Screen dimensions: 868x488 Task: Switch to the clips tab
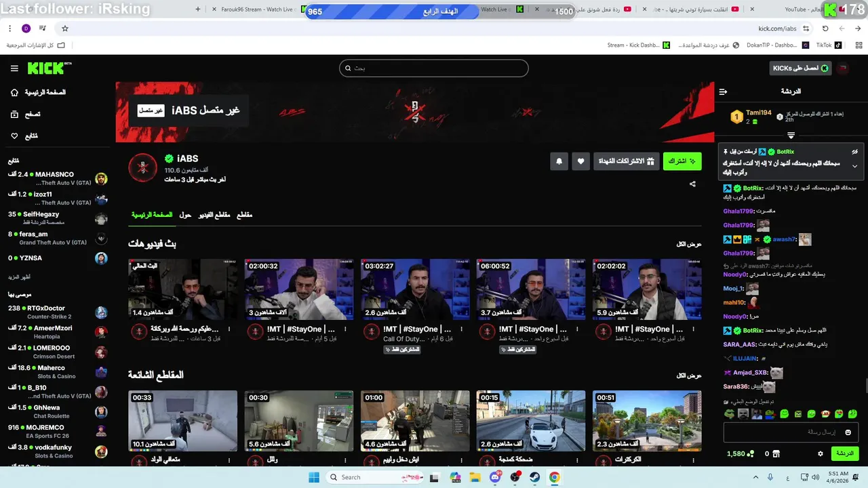[244, 215]
